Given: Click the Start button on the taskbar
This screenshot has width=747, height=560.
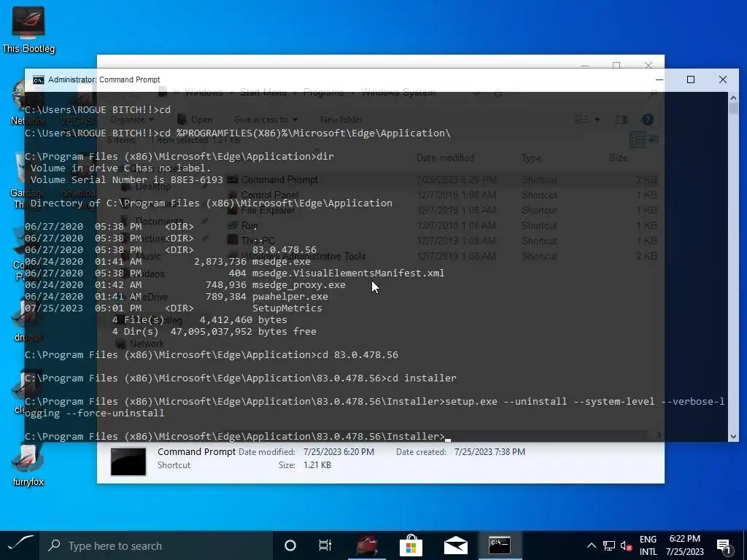Looking at the screenshot, I should [x=20, y=545].
